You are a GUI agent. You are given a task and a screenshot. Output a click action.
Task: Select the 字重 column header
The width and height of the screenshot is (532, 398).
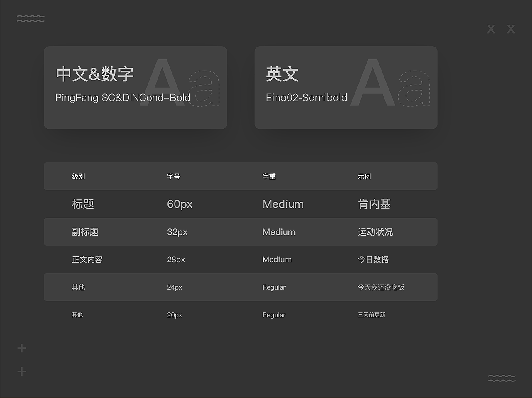269,177
